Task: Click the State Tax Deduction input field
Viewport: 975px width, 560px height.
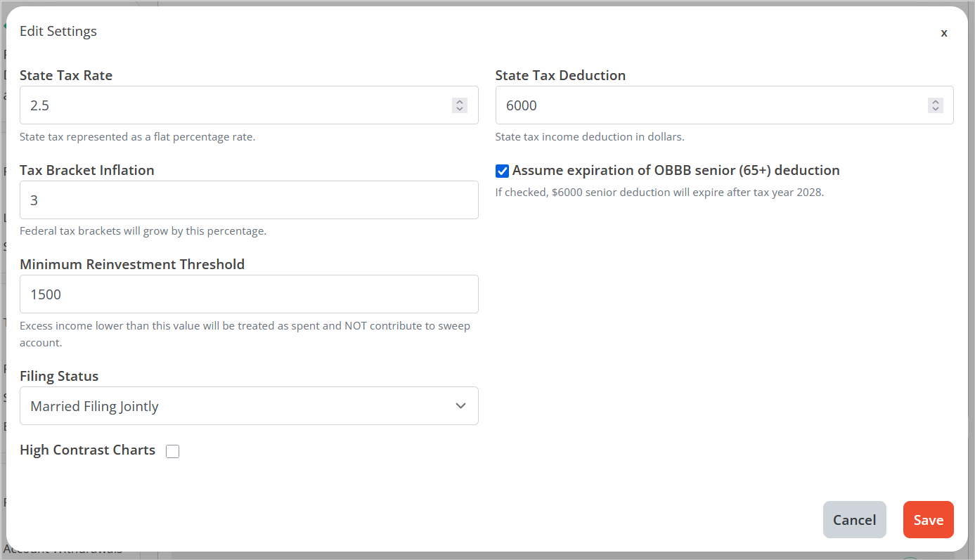Action: pos(724,105)
